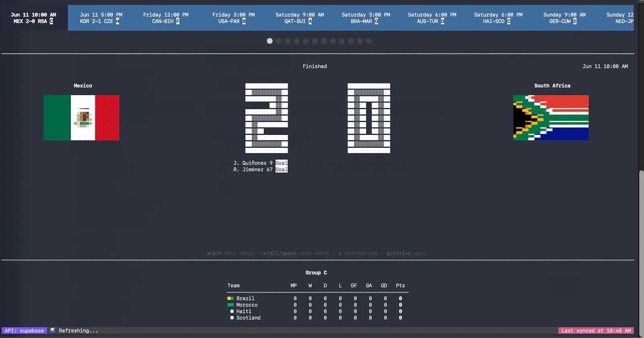Click the last pagination dot
The width and height of the screenshot is (644, 338).
pos(369,41)
